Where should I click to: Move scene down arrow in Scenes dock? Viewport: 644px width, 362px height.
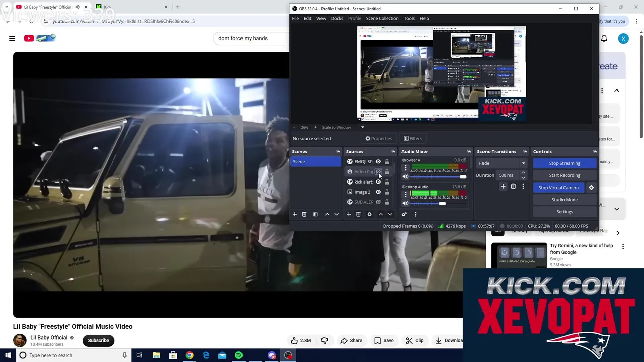tap(337, 214)
